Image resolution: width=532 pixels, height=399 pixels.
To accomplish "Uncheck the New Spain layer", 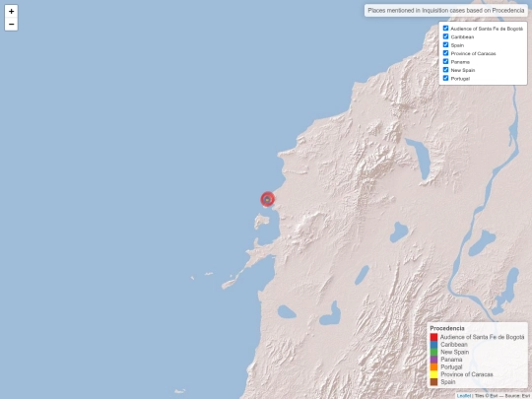I will [x=446, y=70].
